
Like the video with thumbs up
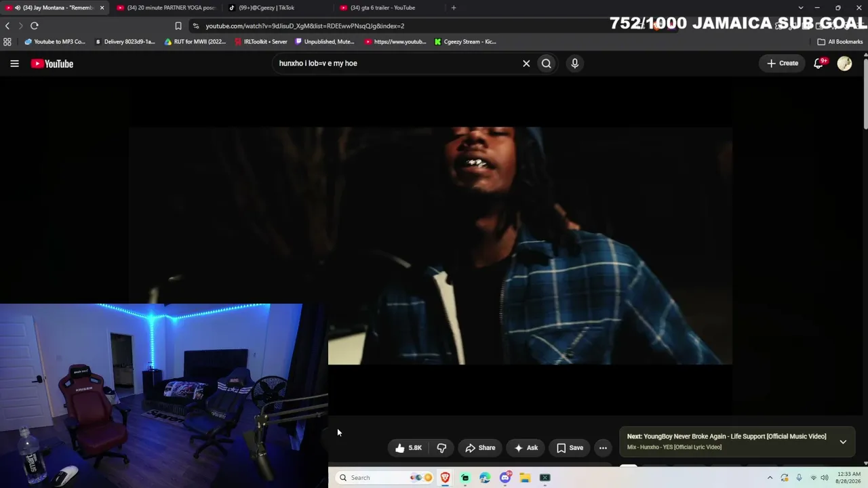(408, 448)
